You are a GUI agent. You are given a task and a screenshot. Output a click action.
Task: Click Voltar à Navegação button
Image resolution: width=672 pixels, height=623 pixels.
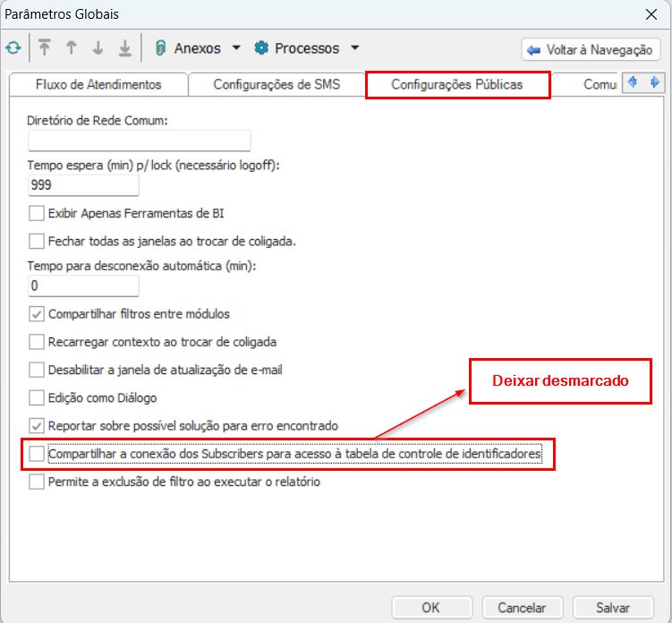591,50
